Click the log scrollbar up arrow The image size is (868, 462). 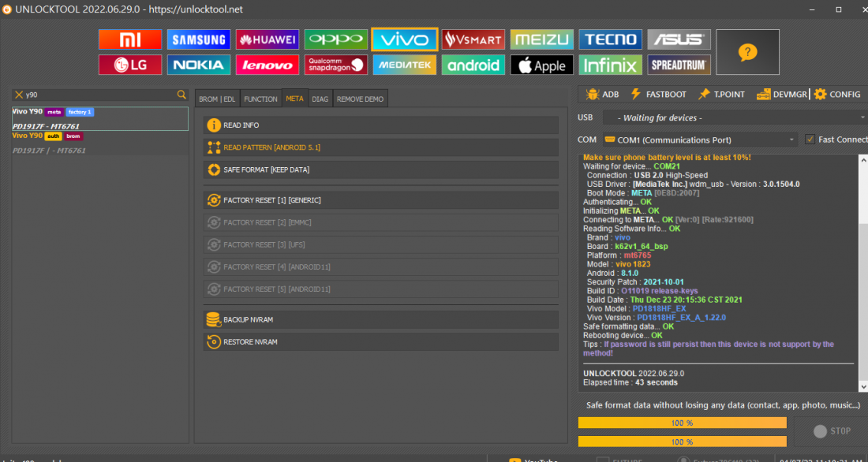[x=863, y=160]
